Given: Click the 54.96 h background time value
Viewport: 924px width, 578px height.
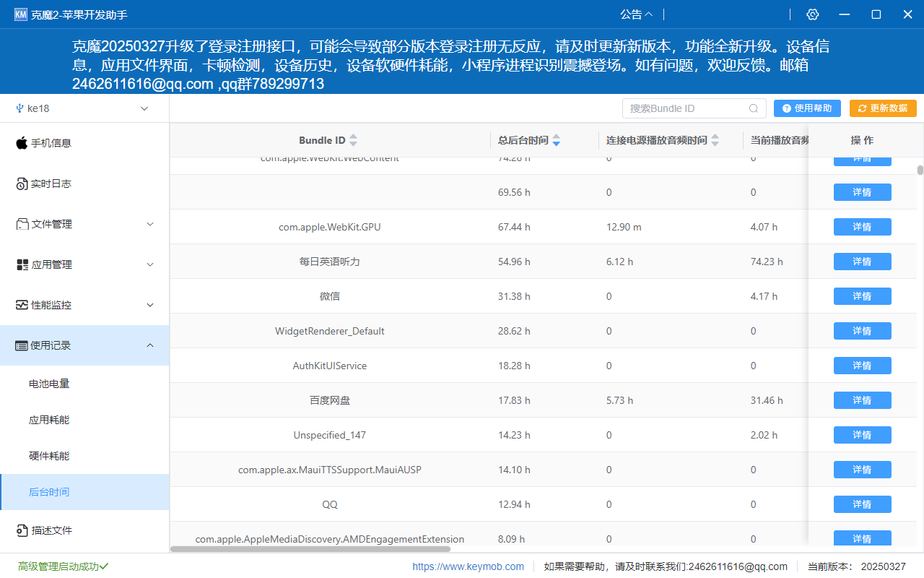Looking at the screenshot, I should tap(514, 262).
